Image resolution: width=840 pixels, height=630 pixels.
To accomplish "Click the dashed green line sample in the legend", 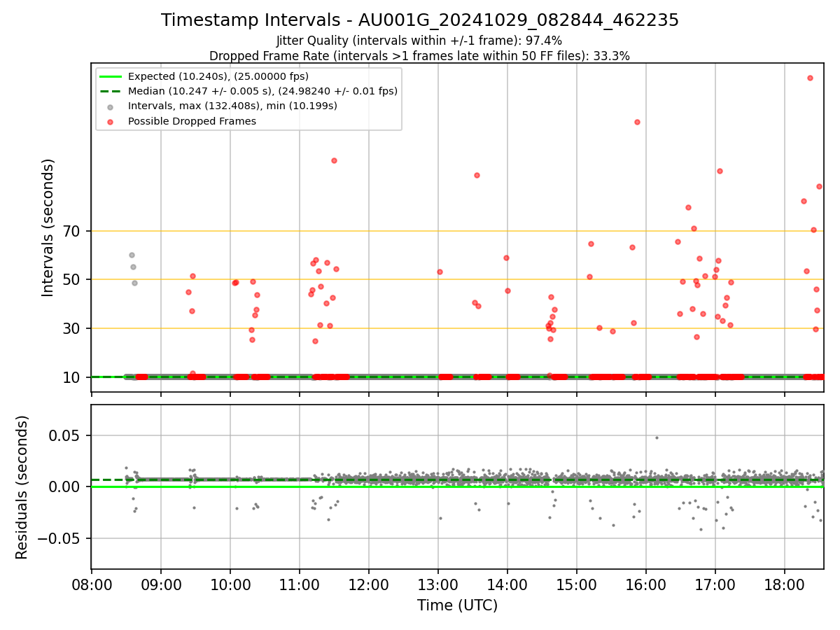I will [111, 91].
